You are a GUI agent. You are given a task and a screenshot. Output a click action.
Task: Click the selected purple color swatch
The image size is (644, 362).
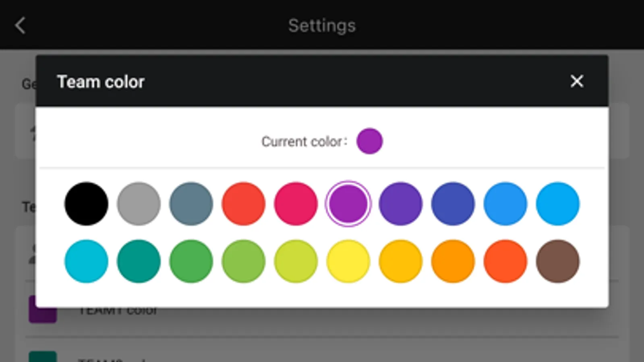[348, 204]
